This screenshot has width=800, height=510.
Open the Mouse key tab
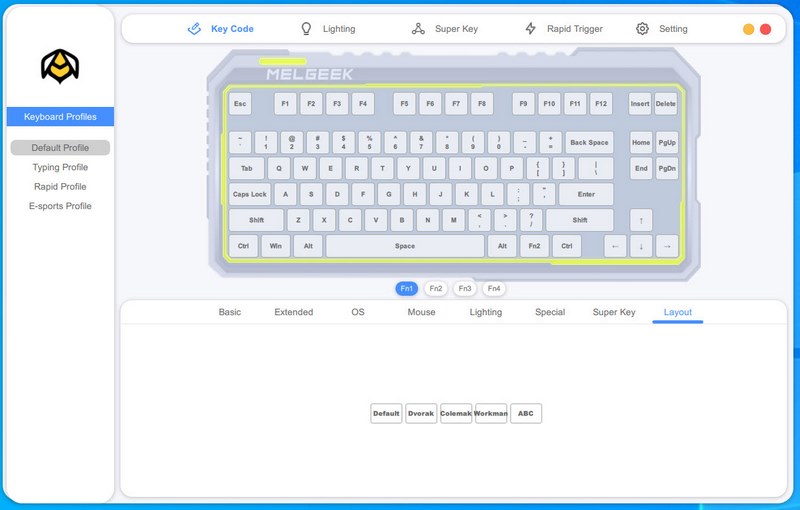pos(421,312)
